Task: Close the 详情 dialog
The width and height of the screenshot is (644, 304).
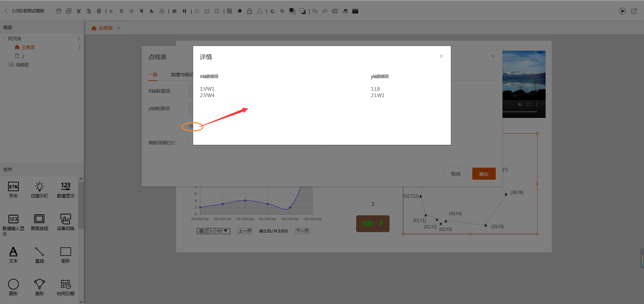Action: [x=441, y=56]
